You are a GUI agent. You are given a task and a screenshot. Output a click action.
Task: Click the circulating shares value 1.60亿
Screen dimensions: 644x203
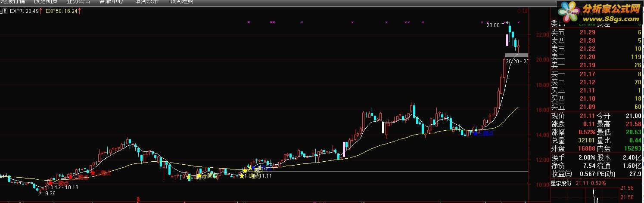633,166
